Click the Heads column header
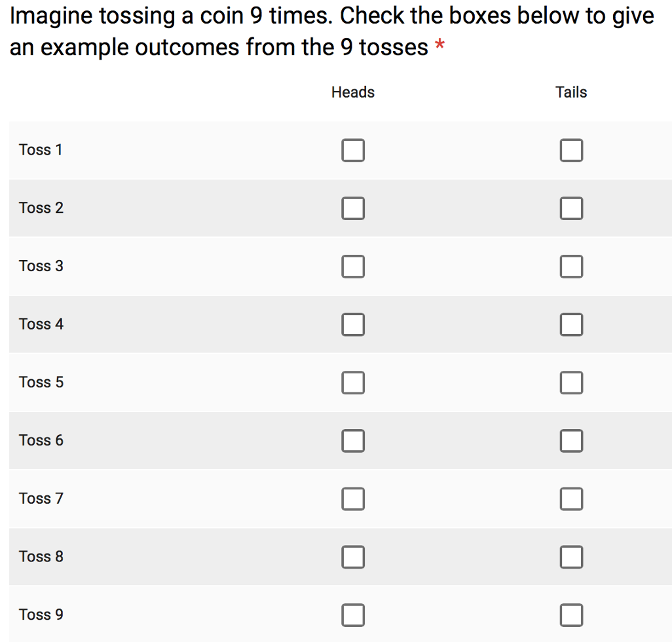672x642 pixels. tap(352, 92)
